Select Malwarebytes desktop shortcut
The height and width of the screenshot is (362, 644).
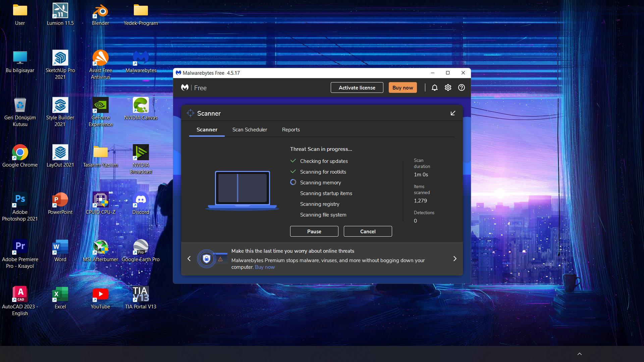point(141,62)
